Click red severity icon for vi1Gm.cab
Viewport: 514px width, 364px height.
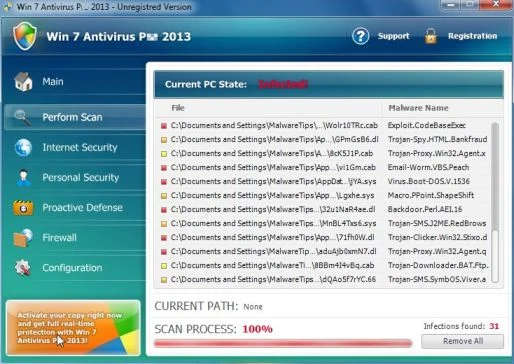tap(164, 168)
